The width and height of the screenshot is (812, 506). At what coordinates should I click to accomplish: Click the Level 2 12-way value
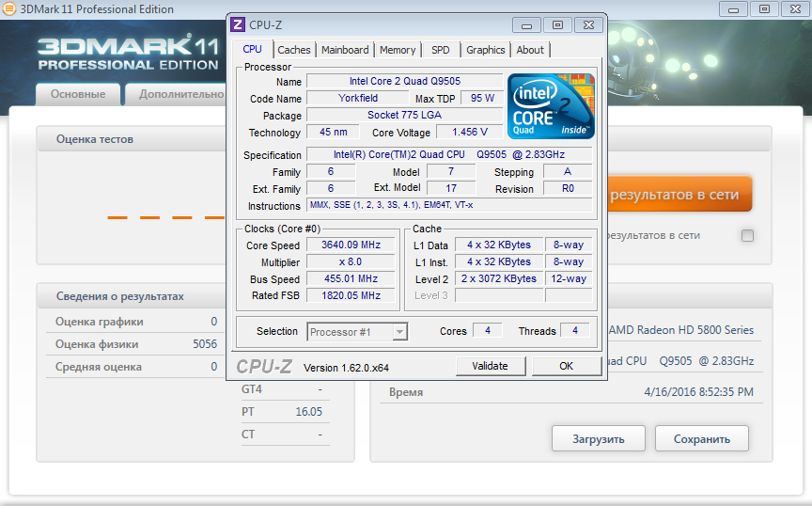click(568, 279)
